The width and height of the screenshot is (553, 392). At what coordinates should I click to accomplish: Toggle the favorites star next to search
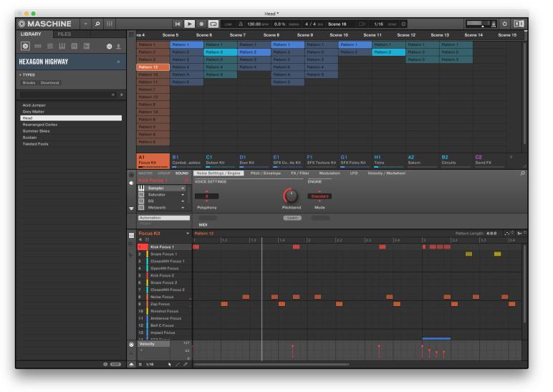[121, 95]
